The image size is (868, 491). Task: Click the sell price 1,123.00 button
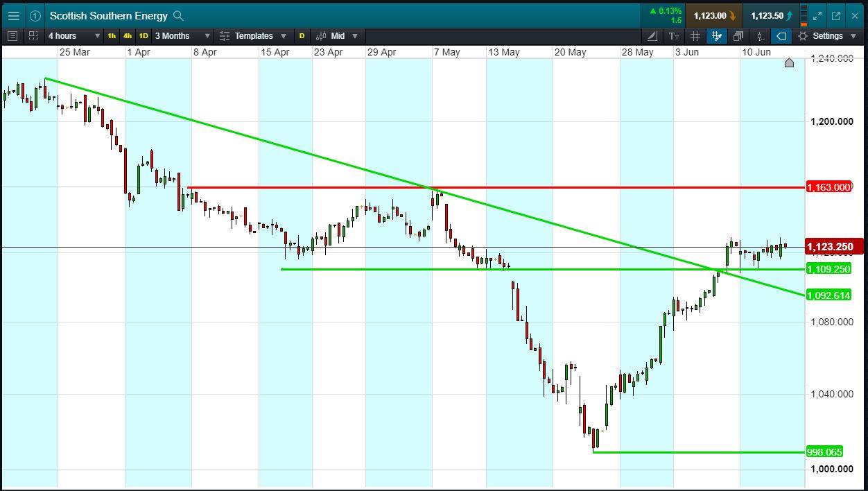(714, 15)
